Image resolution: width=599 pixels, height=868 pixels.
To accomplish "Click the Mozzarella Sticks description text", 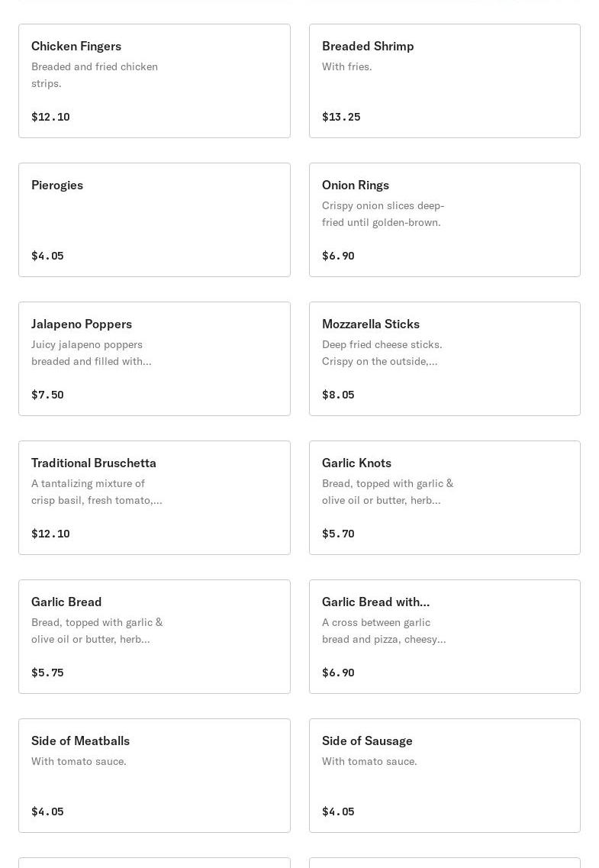I will [x=382, y=353].
